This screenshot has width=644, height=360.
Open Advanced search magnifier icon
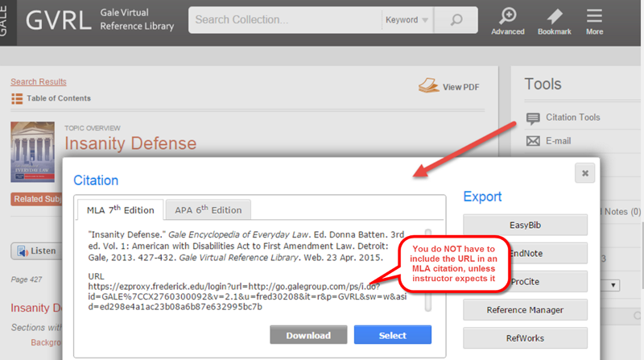pos(508,16)
